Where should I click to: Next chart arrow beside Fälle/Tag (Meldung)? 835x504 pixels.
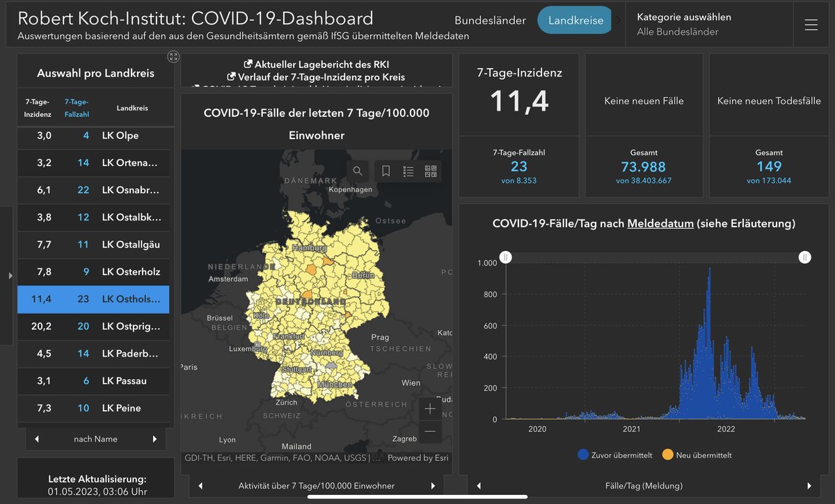click(x=809, y=486)
